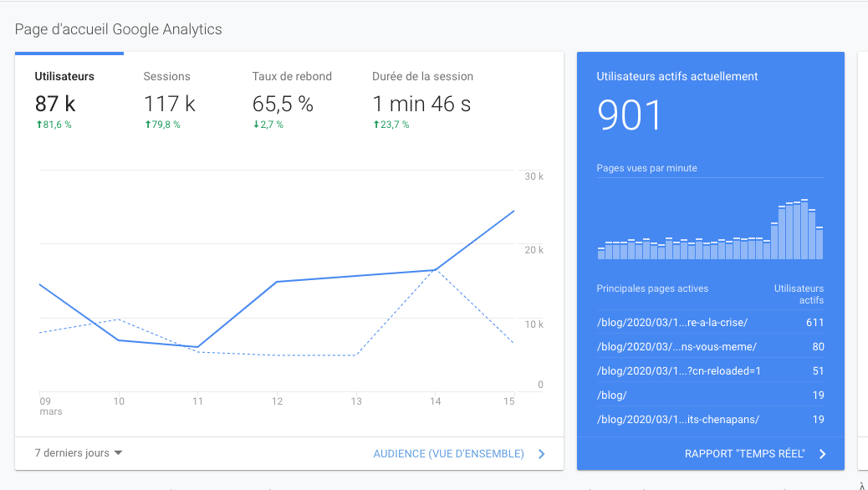
Task: Open the RAPPORT "TEMPS RÉEL" link
Action: (744, 454)
